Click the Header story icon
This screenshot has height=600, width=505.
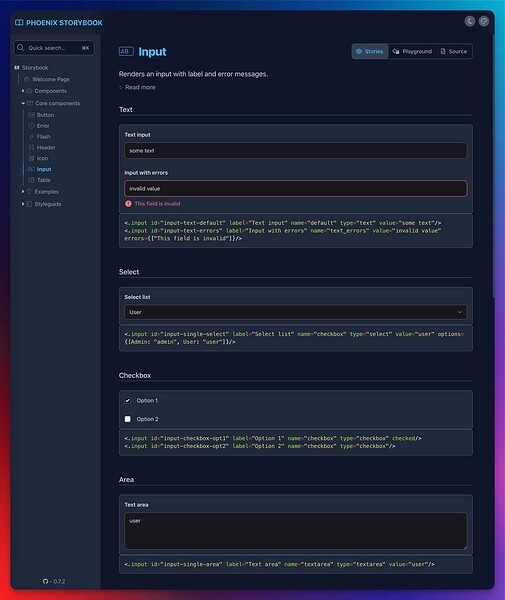tap(32, 147)
